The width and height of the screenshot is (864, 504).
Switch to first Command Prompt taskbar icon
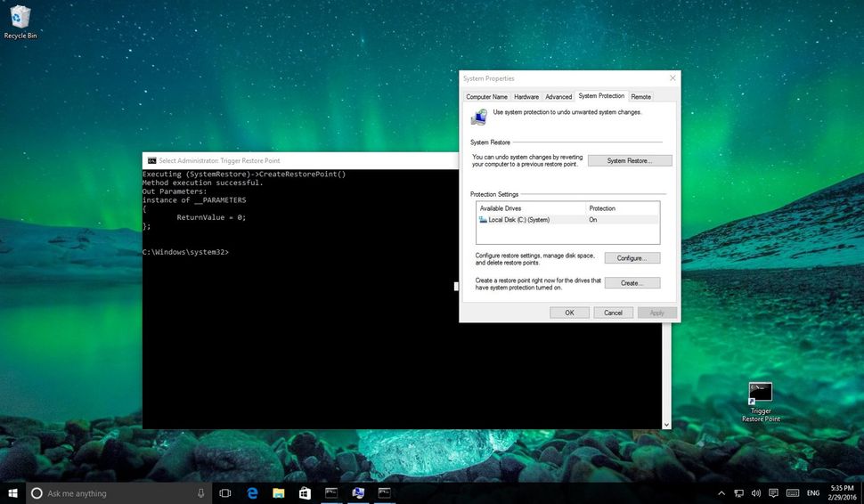click(x=331, y=493)
